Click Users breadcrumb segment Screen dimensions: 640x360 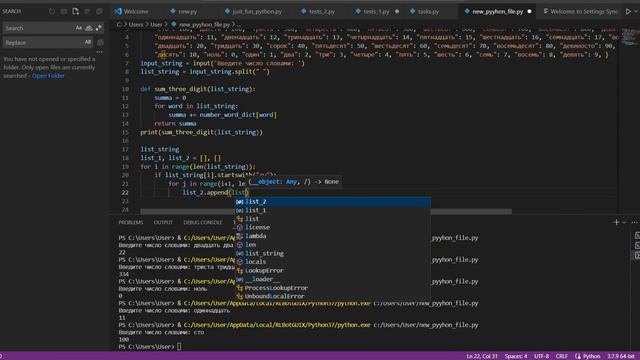click(x=137, y=24)
